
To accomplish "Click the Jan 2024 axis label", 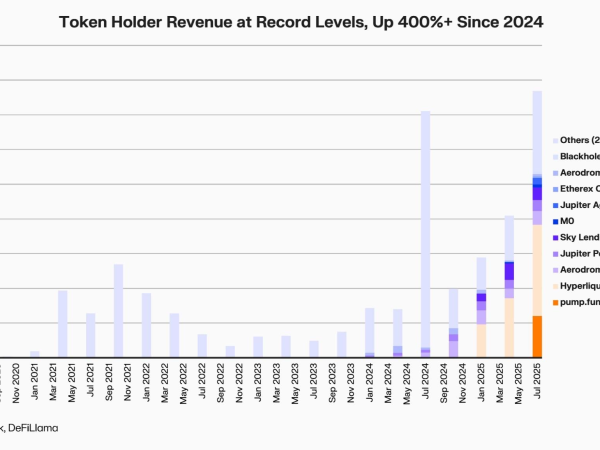I will [370, 382].
